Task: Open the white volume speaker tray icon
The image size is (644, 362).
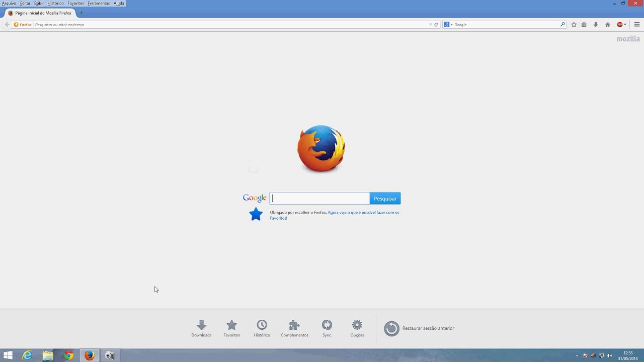Action: [x=609, y=356]
